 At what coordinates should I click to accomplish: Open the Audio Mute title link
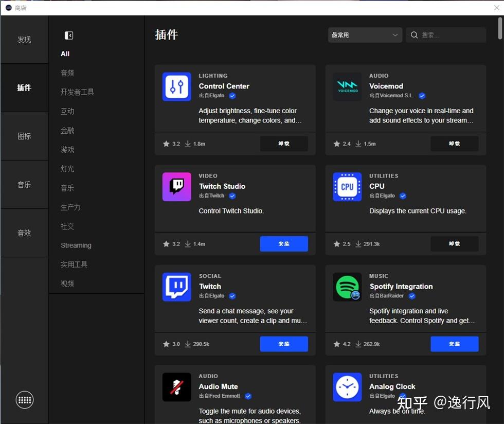pos(218,386)
